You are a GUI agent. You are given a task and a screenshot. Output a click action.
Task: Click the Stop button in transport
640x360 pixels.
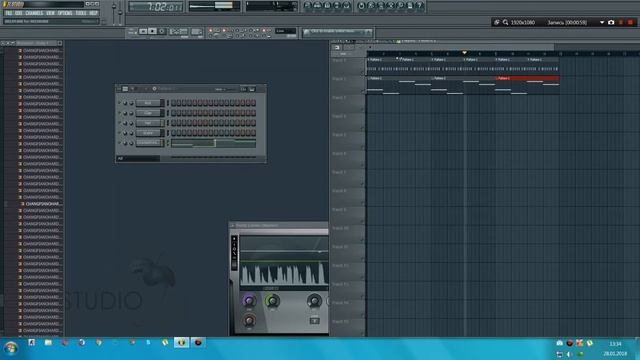pos(152,31)
